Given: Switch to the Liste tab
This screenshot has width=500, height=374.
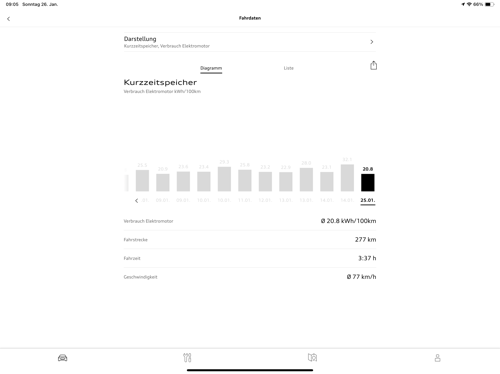Looking at the screenshot, I should click(289, 68).
